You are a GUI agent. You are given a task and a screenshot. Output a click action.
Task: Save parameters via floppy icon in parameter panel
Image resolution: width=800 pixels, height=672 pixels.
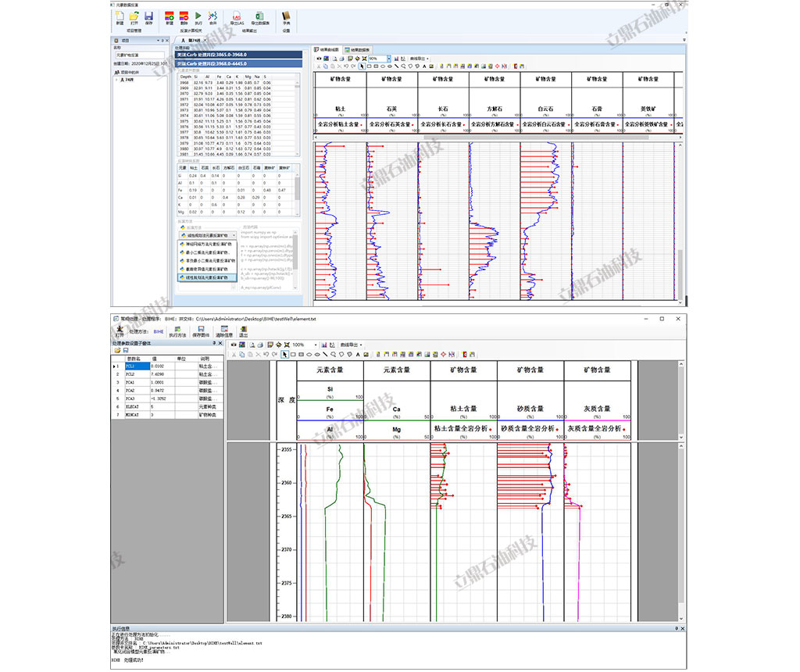pyautogui.click(x=126, y=351)
